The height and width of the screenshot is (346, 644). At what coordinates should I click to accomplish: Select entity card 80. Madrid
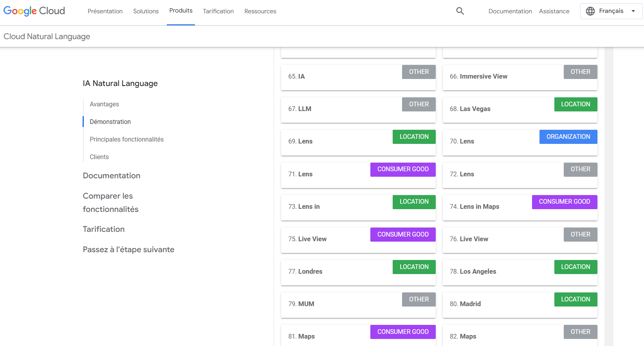520,305
